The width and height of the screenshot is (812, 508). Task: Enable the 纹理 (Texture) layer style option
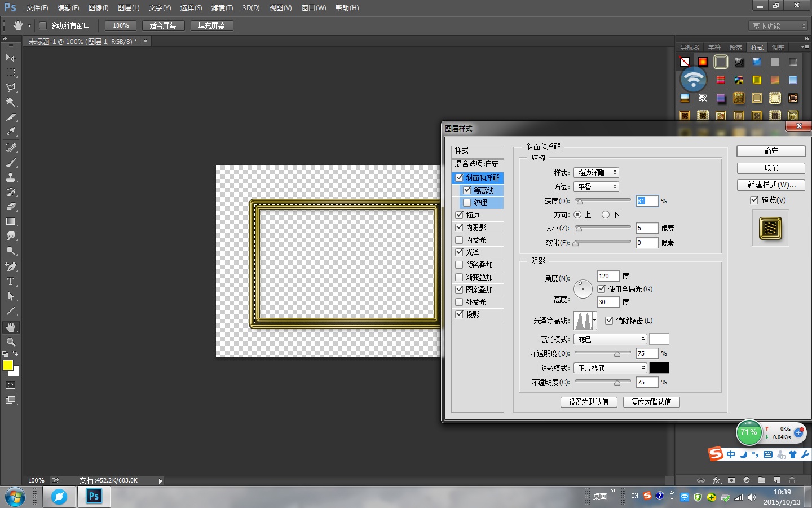point(467,202)
